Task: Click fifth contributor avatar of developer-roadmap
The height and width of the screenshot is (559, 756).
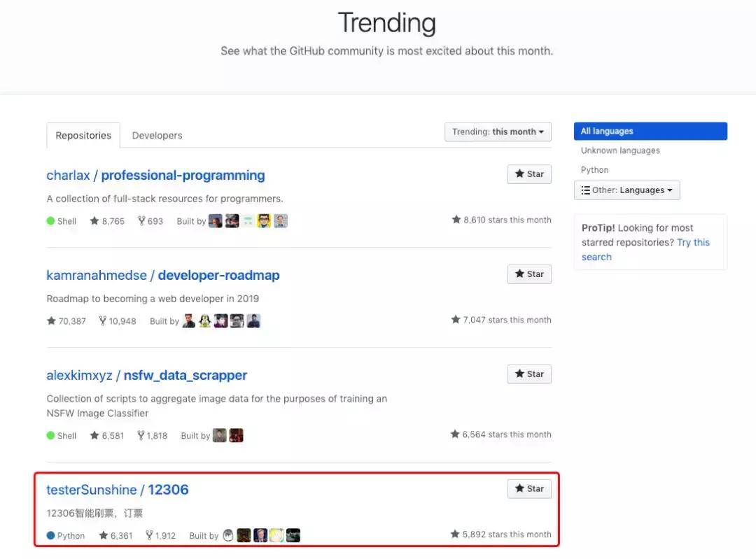Action: click(253, 321)
